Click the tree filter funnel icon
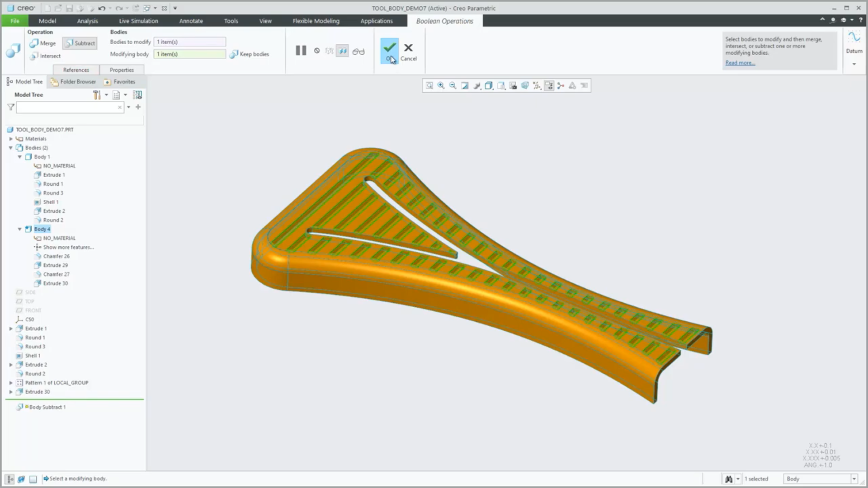 coord(11,107)
